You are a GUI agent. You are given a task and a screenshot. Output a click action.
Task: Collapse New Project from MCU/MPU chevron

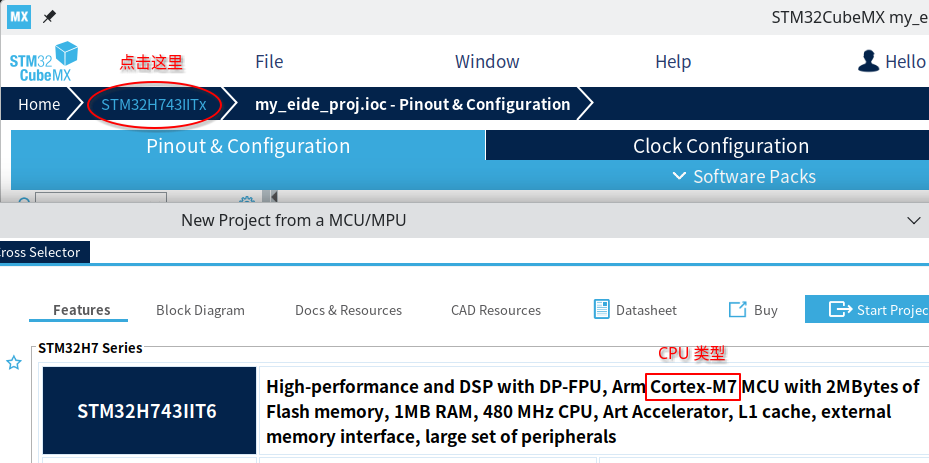click(914, 221)
